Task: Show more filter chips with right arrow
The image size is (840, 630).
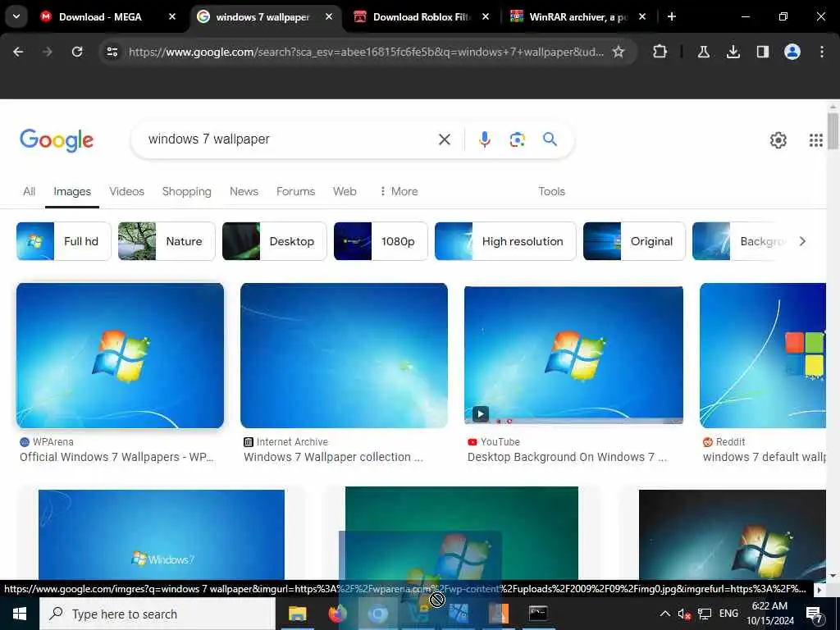Action: 802,241
